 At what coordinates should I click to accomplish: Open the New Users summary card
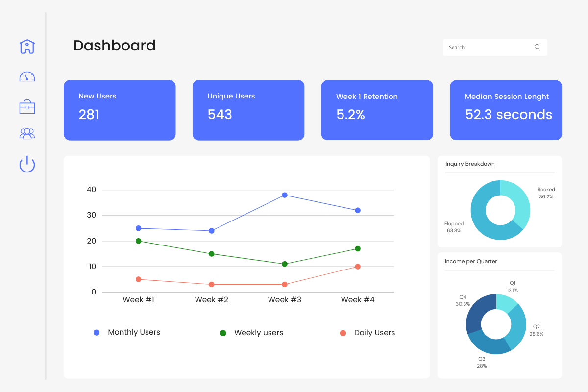120,110
